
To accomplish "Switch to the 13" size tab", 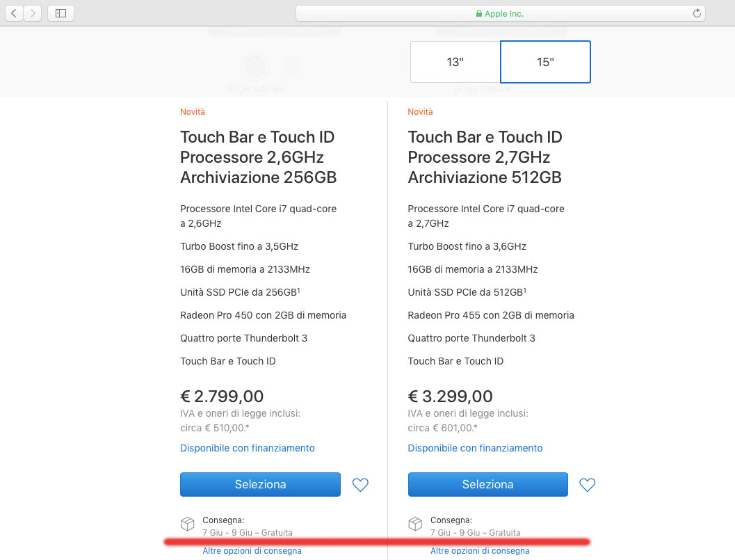I will point(455,62).
